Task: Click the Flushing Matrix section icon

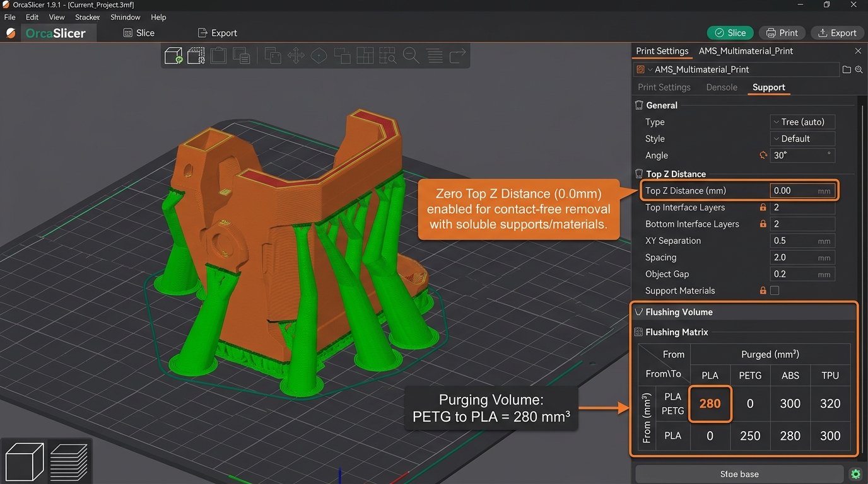Action: pyautogui.click(x=638, y=332)
